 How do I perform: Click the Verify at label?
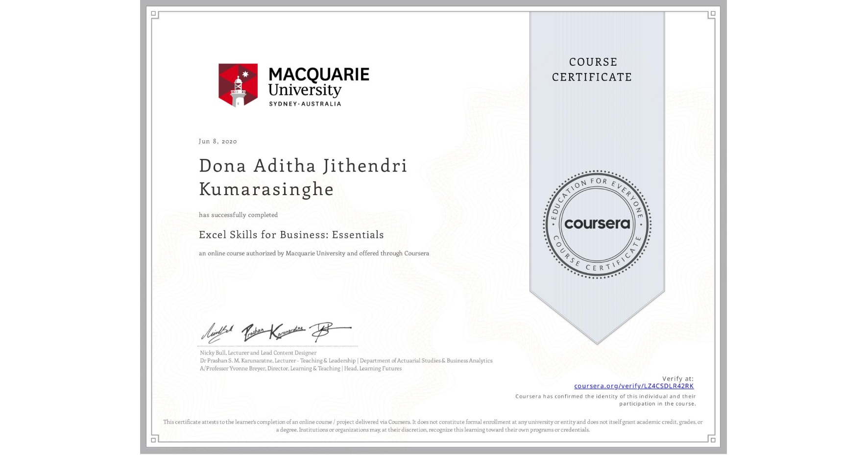coord(678,378)
